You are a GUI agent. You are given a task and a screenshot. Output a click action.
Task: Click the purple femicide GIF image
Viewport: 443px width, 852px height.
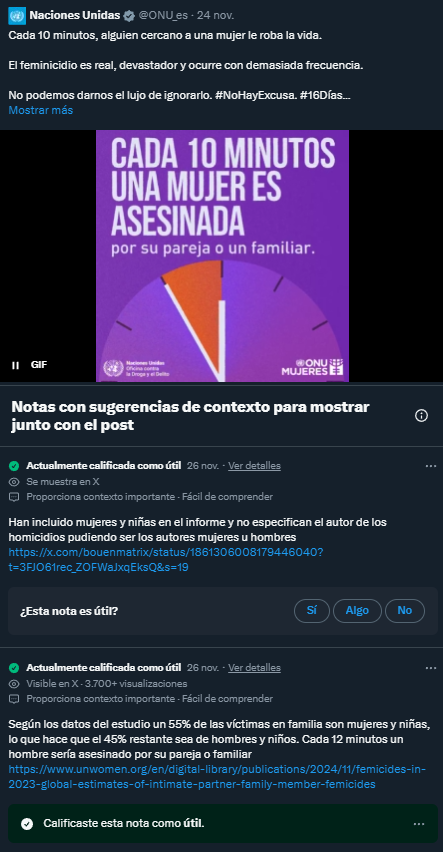coord(222,256)
